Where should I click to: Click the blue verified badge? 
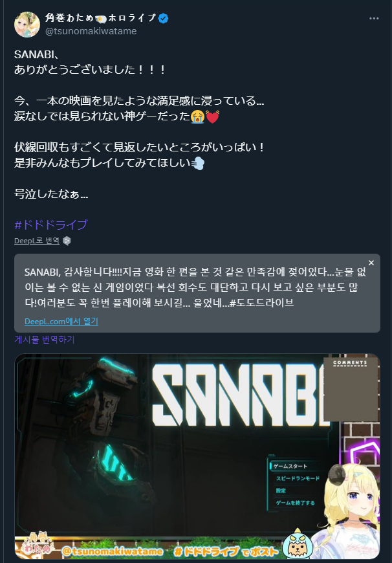163,18
